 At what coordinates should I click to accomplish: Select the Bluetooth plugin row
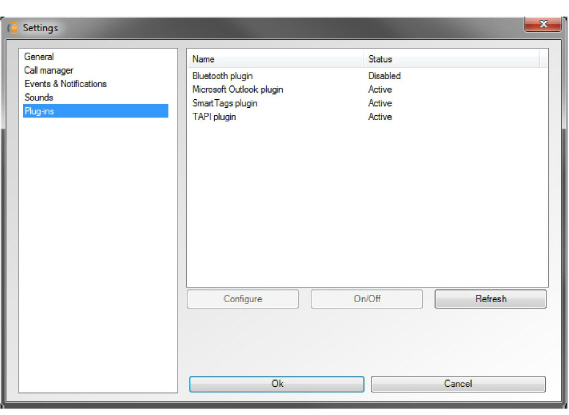pos(367,76)
